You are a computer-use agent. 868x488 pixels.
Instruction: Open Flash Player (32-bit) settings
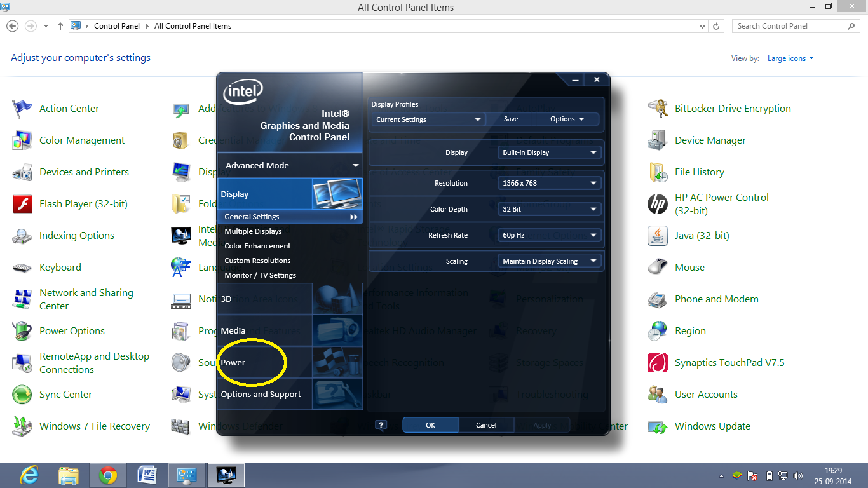coord(70,204)
